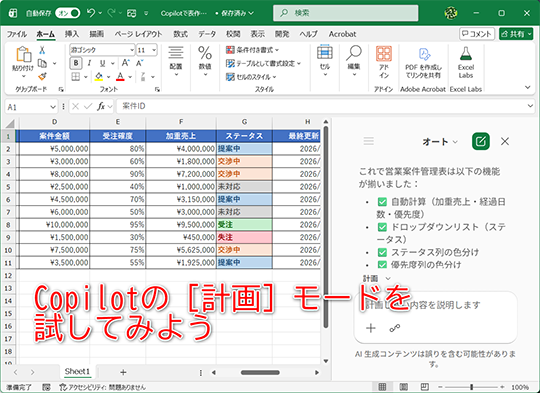Click the Undo arrow icon
This screenshot has height=393, width=540.
91,13
